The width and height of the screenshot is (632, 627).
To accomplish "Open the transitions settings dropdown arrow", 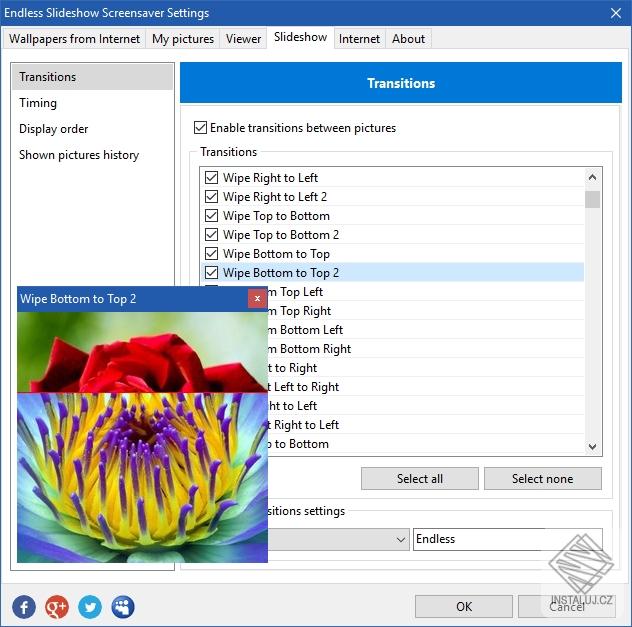I will (x=400, y=539).
